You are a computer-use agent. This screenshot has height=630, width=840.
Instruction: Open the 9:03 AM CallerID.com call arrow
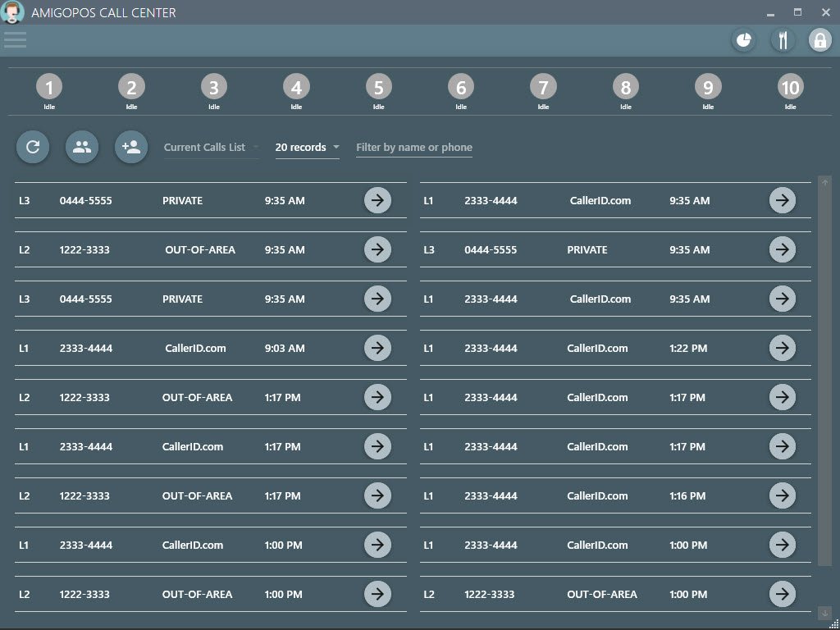[377, 348]
